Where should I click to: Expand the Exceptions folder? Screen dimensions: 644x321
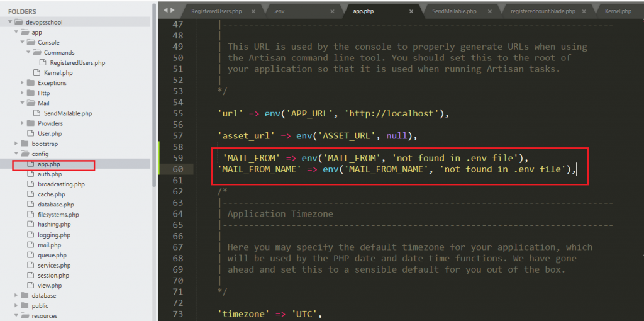[23, 83]
